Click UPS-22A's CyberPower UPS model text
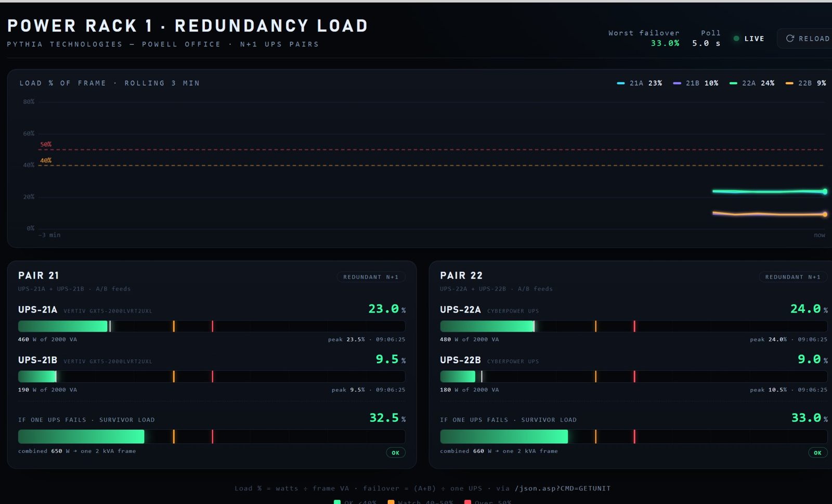Viewport: 832px width, 504px height. point(513,311)
